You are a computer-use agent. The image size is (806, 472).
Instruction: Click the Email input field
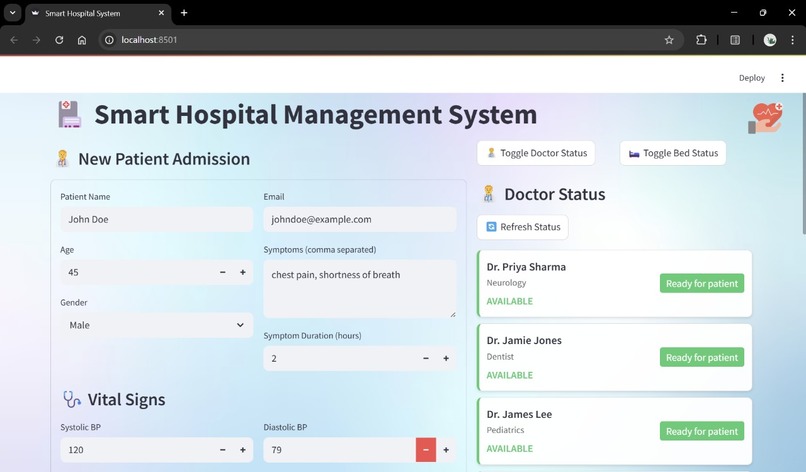[360, 220]
